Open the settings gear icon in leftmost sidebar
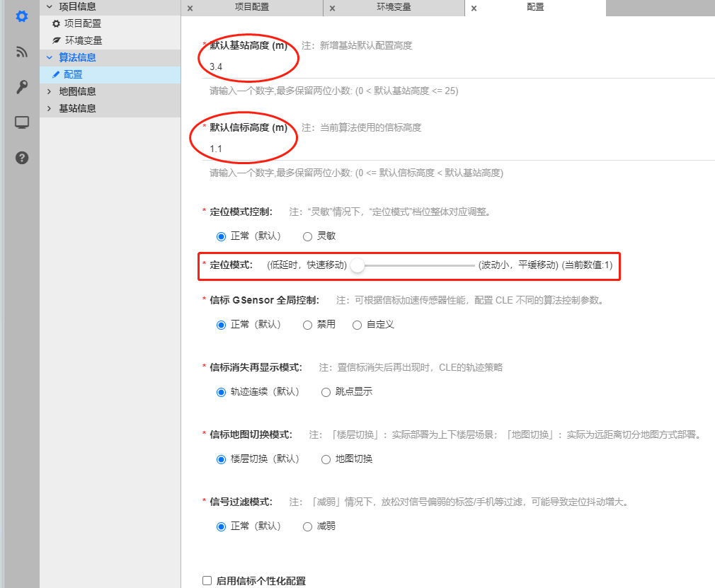Viewport: 715px width, 588px height. 21,16
